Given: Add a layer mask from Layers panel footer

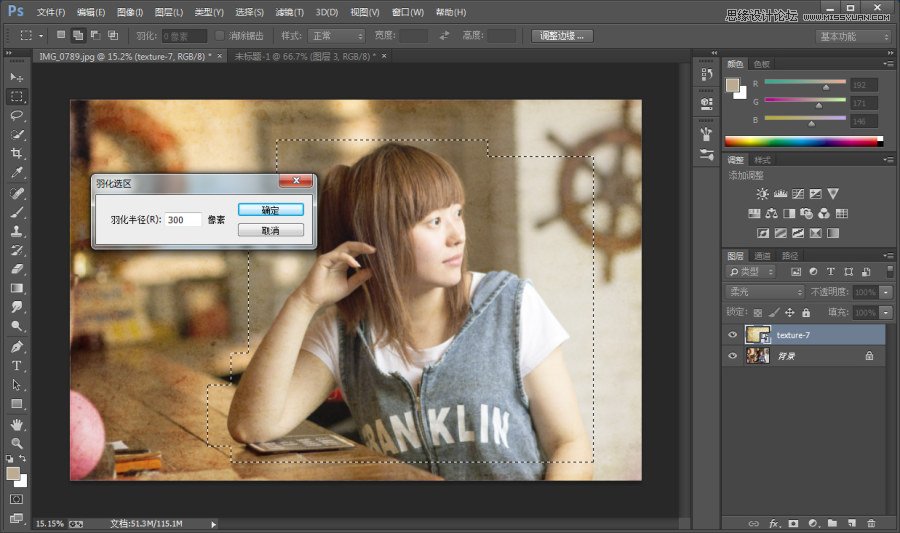Looking at the screenshot, I should pyautogui.click(x=793, y=523).
